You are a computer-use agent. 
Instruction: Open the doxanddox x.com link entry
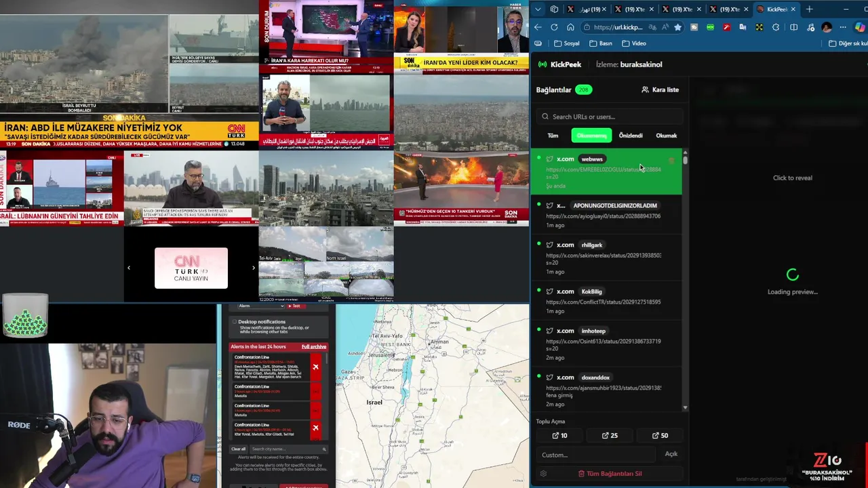click(x=606, y=390)
